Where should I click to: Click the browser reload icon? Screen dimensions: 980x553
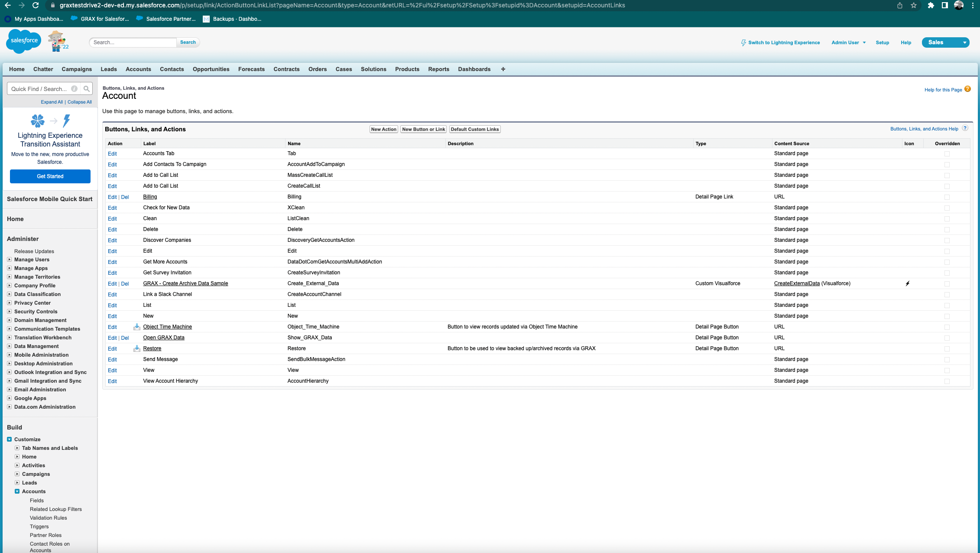pos(36,5)
